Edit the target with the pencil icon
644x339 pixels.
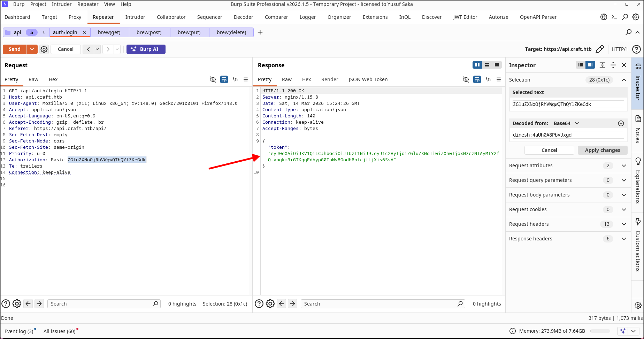pos(600,49)
